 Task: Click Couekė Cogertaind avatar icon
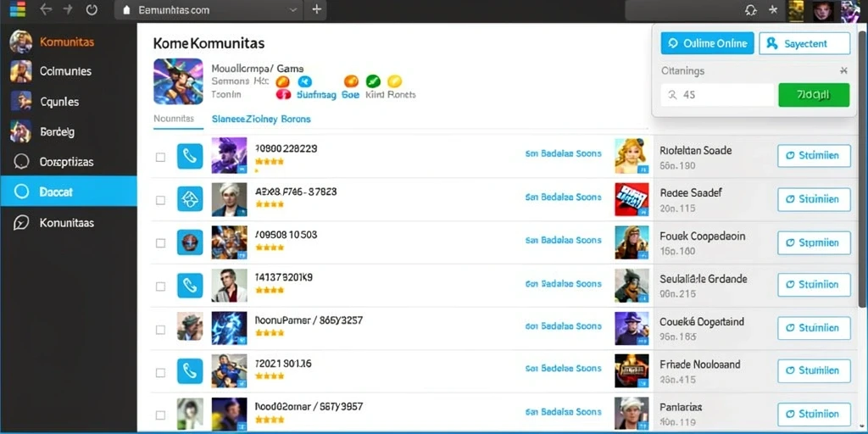632,328
